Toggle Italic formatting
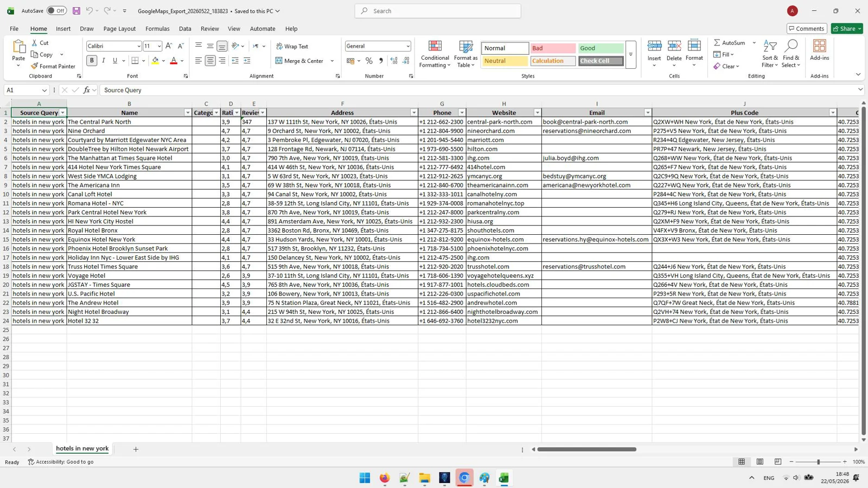This screenshot has width=868, height=488. click(x=103, y=61)
